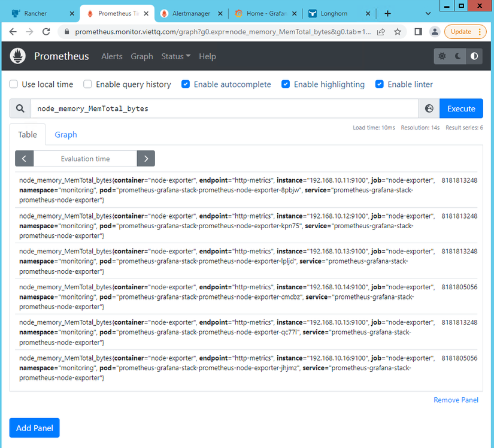Click the Add Panel button
494x448 pixels.
coord(34,428)
